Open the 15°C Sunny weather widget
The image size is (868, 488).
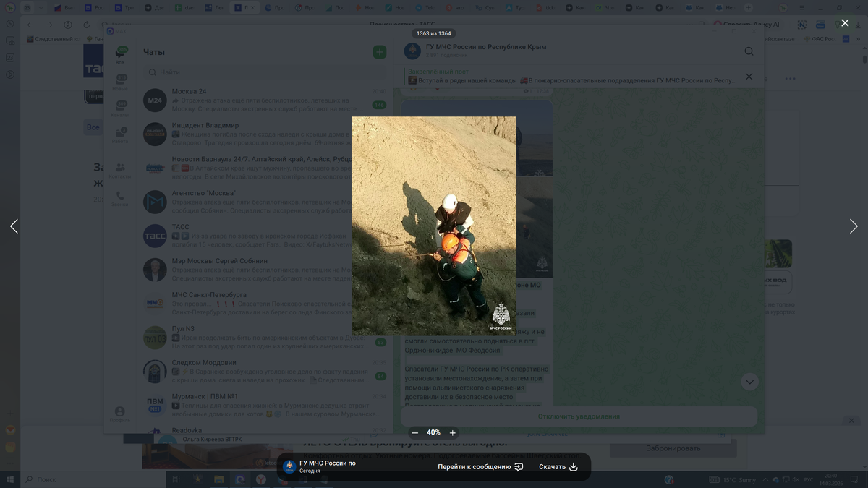tap(733, 480)
